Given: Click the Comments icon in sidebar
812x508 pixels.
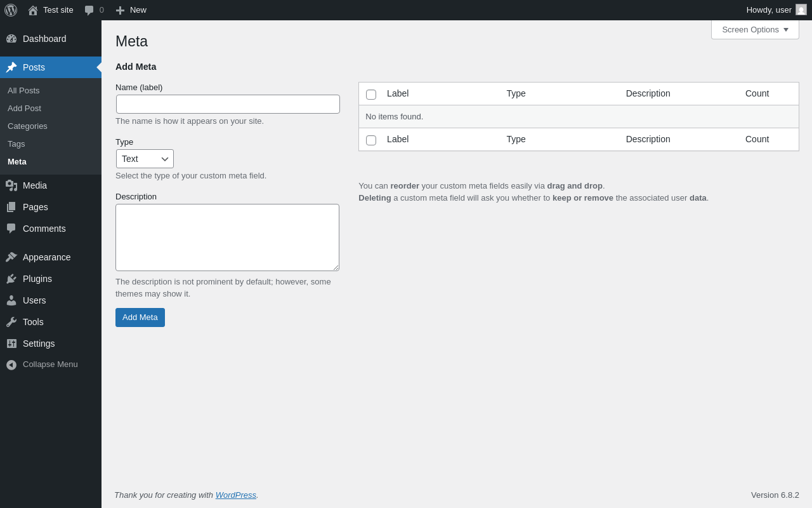Looking at the screenshot, I should tap(11, 229).
